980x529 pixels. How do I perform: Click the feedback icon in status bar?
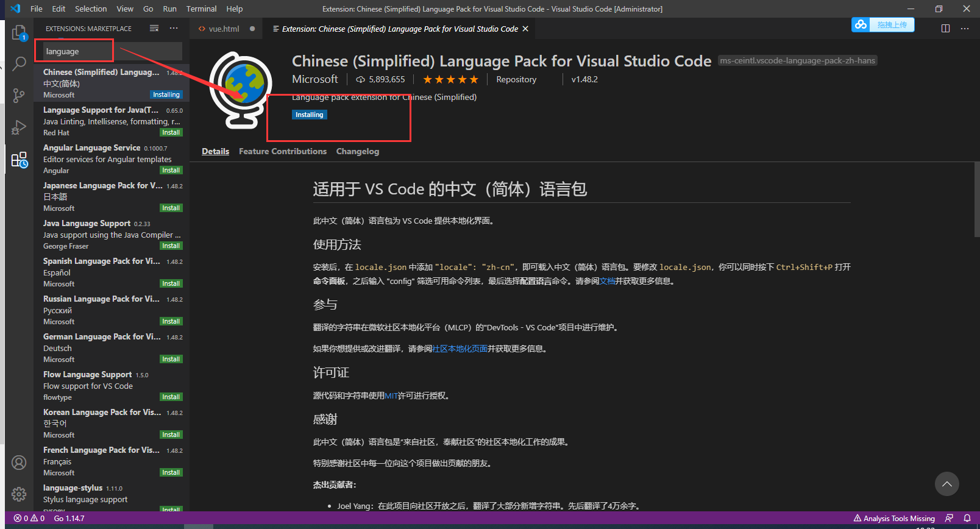pyautogui.click(x=949, y=519)
